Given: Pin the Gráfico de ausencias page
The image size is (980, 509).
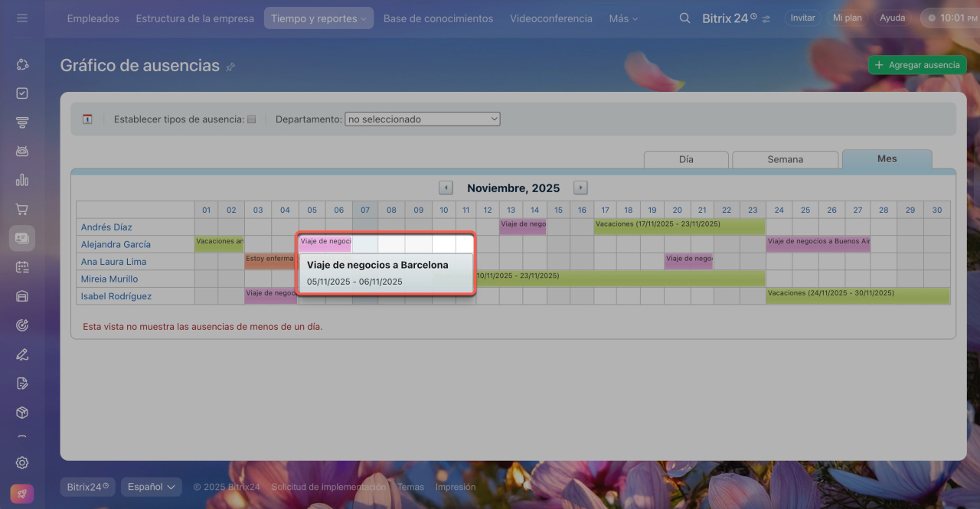Looking at the screenshot, I should (230, 67).
